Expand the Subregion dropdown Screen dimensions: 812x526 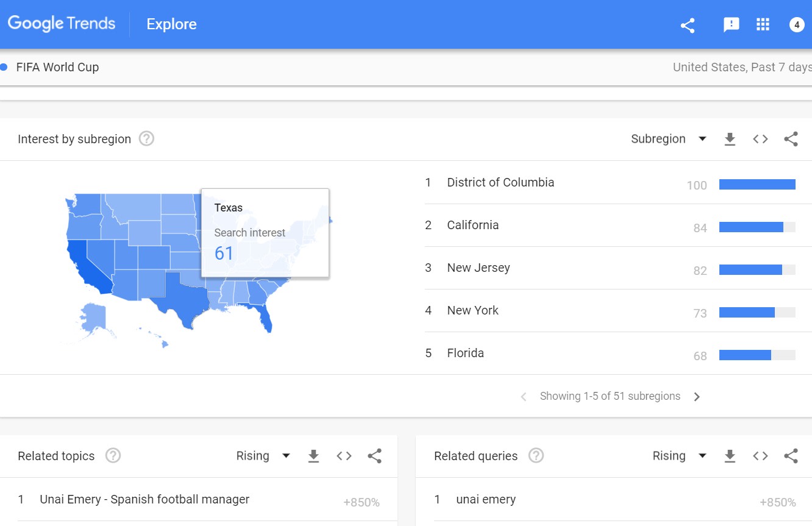669,139
